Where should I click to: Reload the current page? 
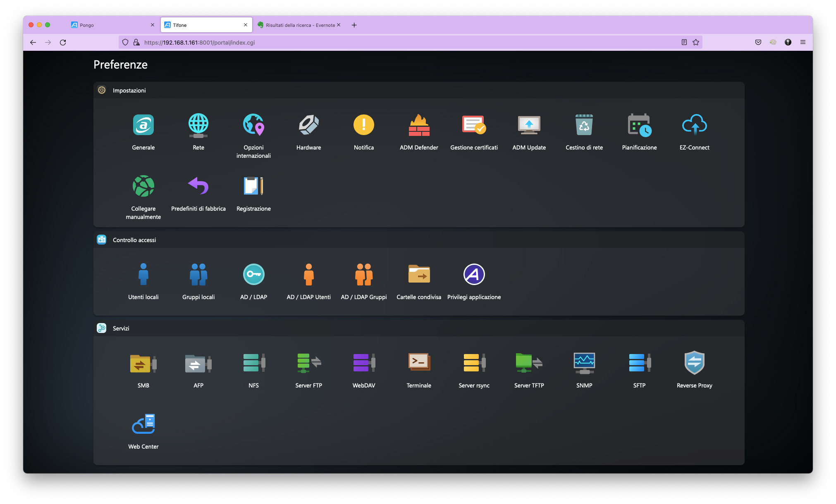[63, 43]
